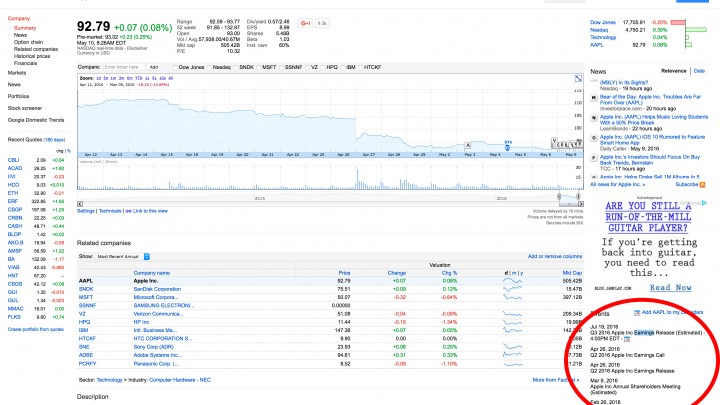The image size is (720, 405).
Task: Toggle the Nasdaq compare checkbox
Action: (209, 68)
